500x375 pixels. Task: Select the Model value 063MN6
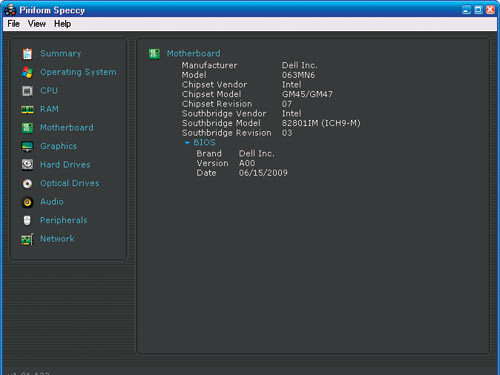298,75
